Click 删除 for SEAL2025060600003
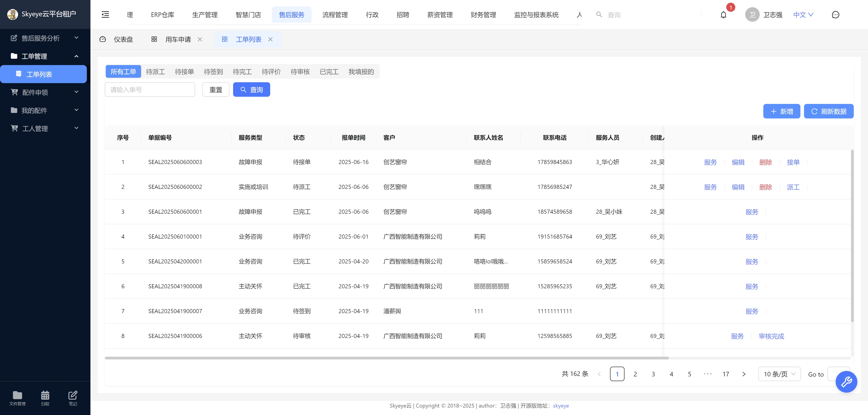Viewport: 868px width, 415px height. click(x=765, y=162)
